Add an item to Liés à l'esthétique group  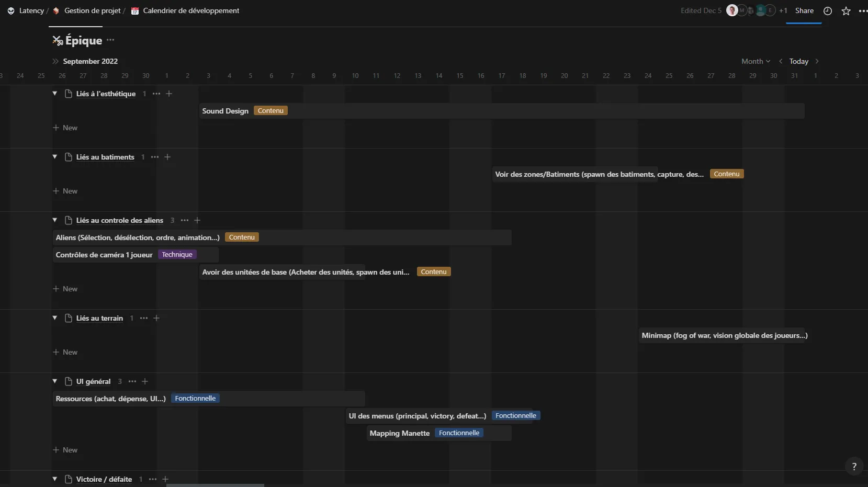[169, 94]
